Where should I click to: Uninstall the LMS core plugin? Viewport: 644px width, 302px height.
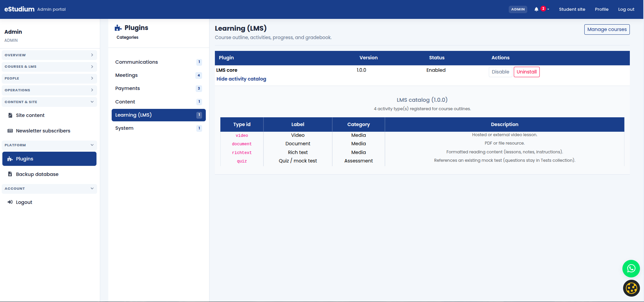(527, 72)
